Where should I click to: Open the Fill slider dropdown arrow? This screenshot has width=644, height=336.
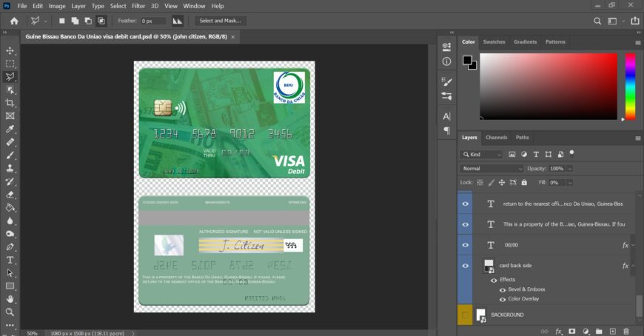[x=570, y=183]
